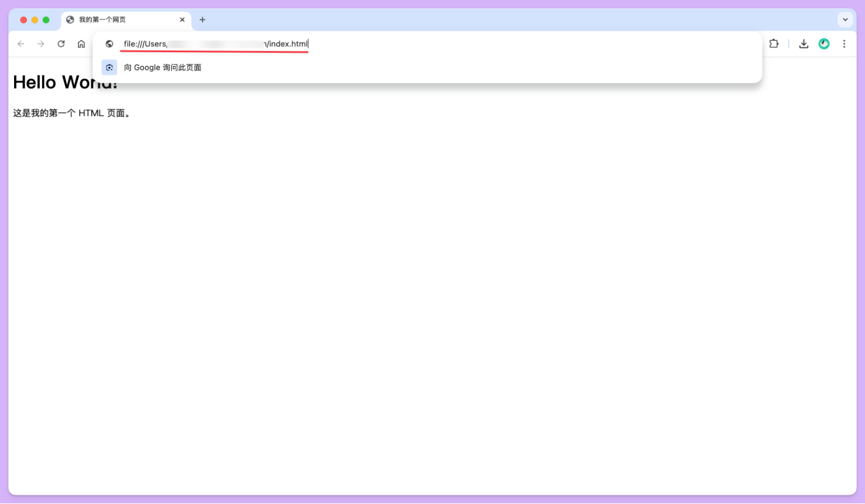Open the Downloads icon in toolbar
This screenshot has height=504, width=865.
[x=803, y=44]
